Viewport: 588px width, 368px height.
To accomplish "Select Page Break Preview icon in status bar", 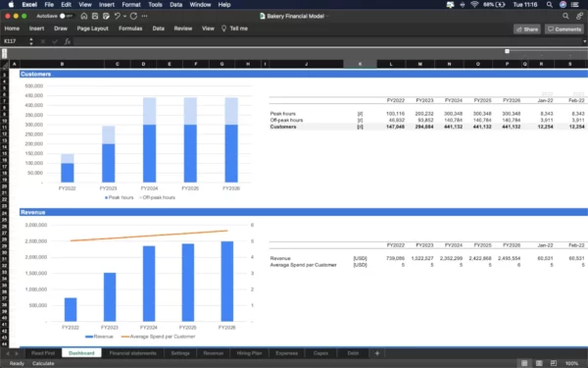I will coord(554,363).
